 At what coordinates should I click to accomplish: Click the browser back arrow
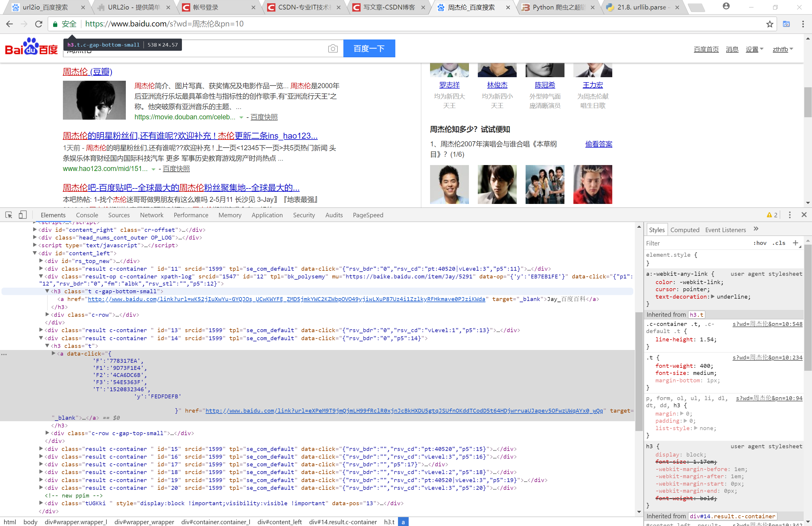(x=9, y=24)
